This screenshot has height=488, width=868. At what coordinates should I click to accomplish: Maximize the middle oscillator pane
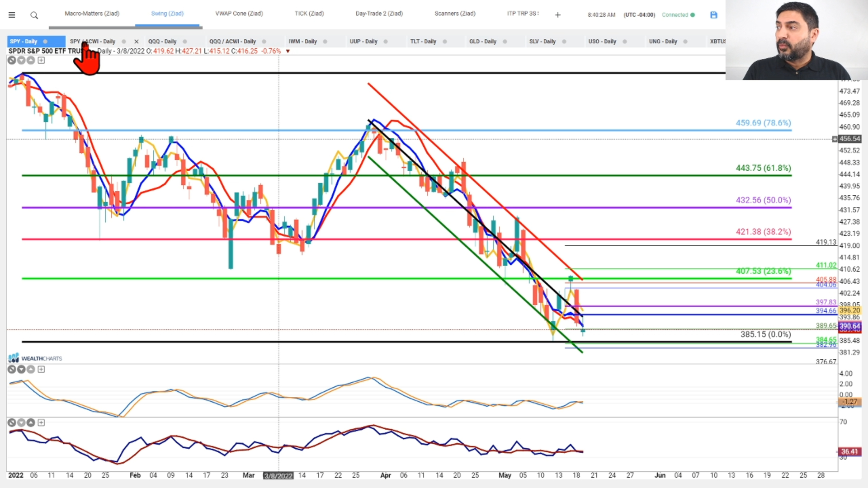point(41,369)
